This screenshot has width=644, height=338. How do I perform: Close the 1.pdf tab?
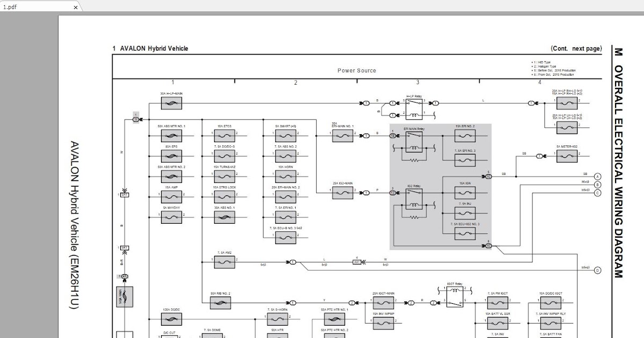(76, 8)
